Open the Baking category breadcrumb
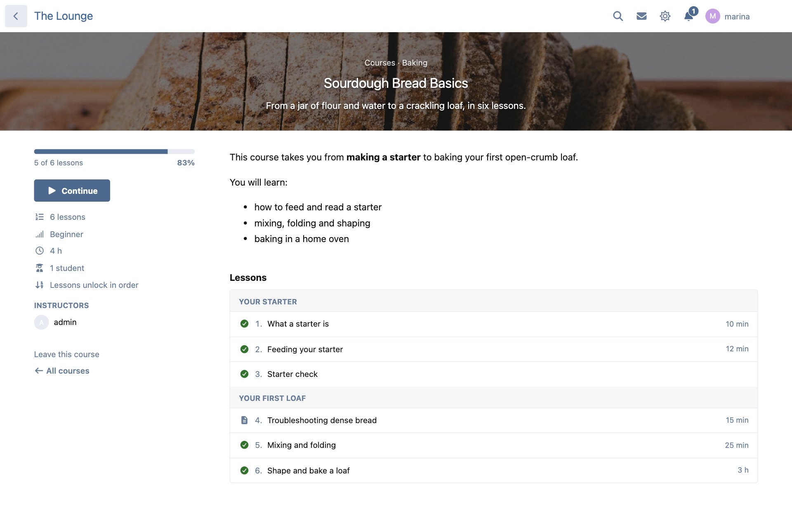Viewport: 792px width, 532px height. tap(415, 63)
